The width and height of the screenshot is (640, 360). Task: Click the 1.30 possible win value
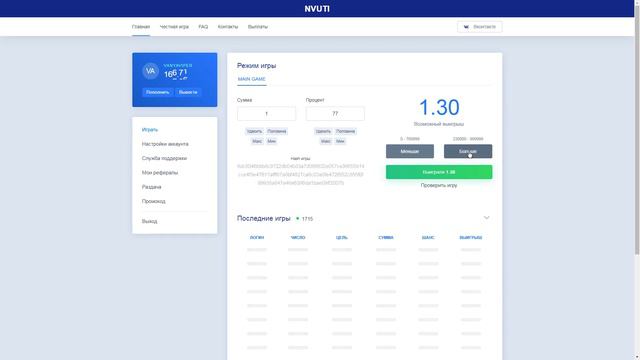(x=439, y=107)
